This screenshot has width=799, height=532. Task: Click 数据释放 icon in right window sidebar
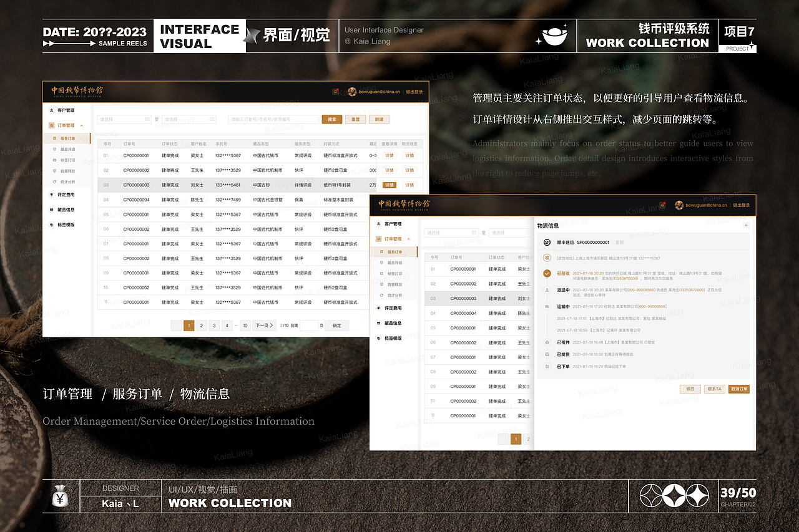[x=382, y=284]
